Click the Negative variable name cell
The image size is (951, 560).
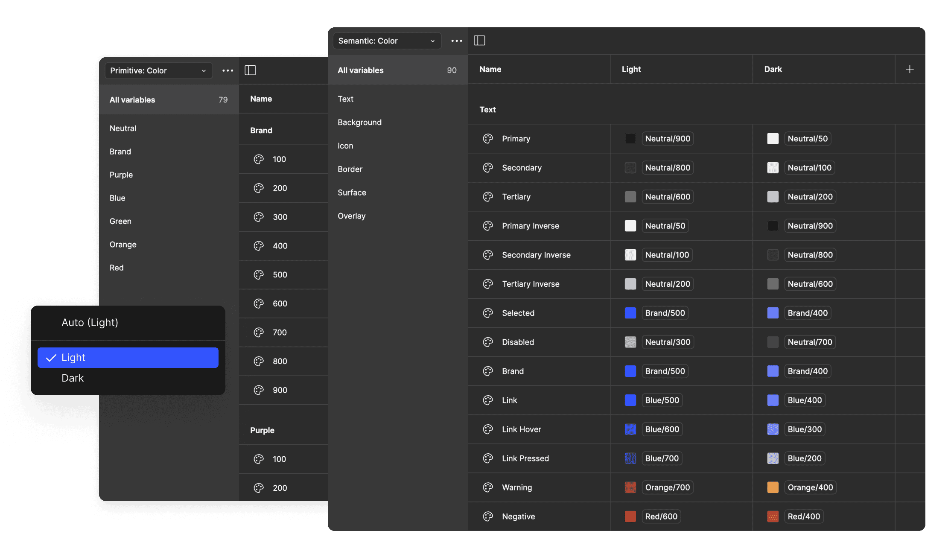pos(518,516)
